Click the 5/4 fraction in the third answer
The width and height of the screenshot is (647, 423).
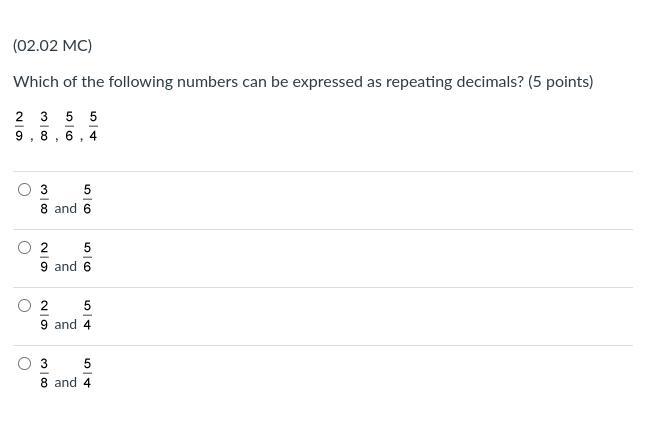(x=87, y=315)
